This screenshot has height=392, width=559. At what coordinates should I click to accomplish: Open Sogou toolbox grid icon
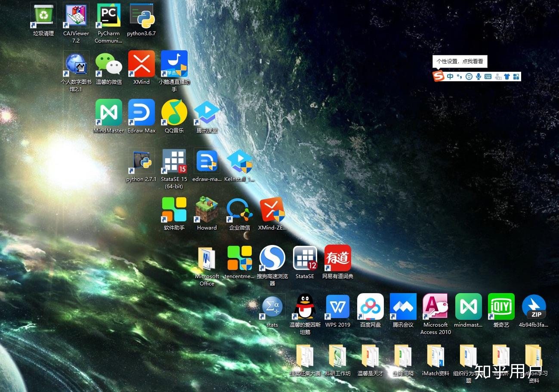pos(516,77)
